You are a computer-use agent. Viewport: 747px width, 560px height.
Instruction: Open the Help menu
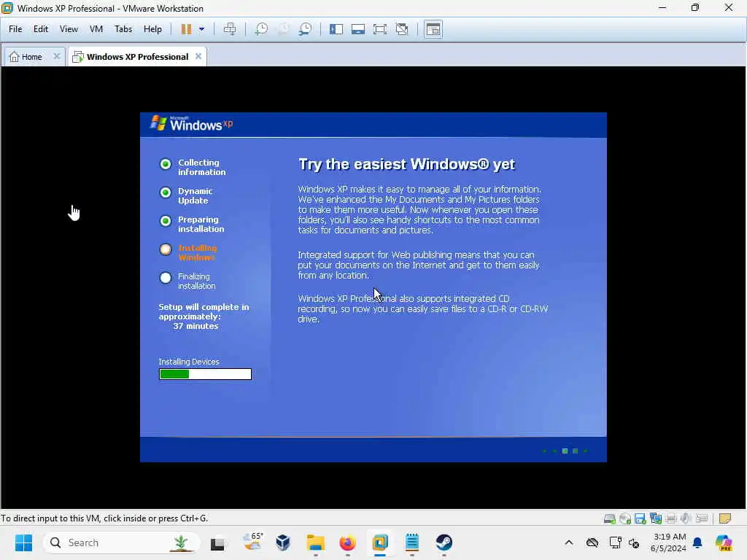click(153, 29)
